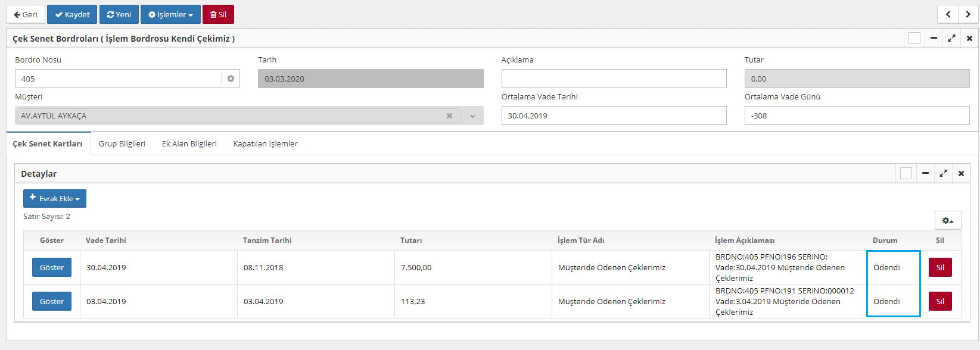The height and width of the screenshot is (350, 980).
Task: Click the gear icon beside Bordro Nosu
Action: pos(231,79)
